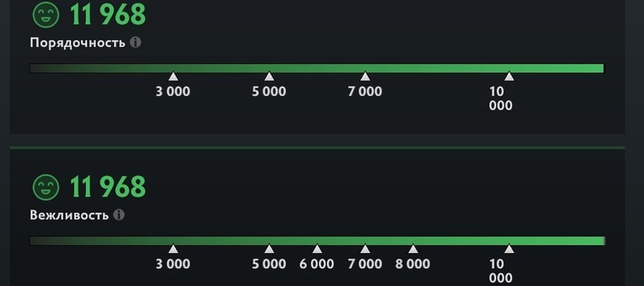Click the smiley face icon above Вежливость
The image size is (644, 286).
pyautogui.click(x=46, y=187)
